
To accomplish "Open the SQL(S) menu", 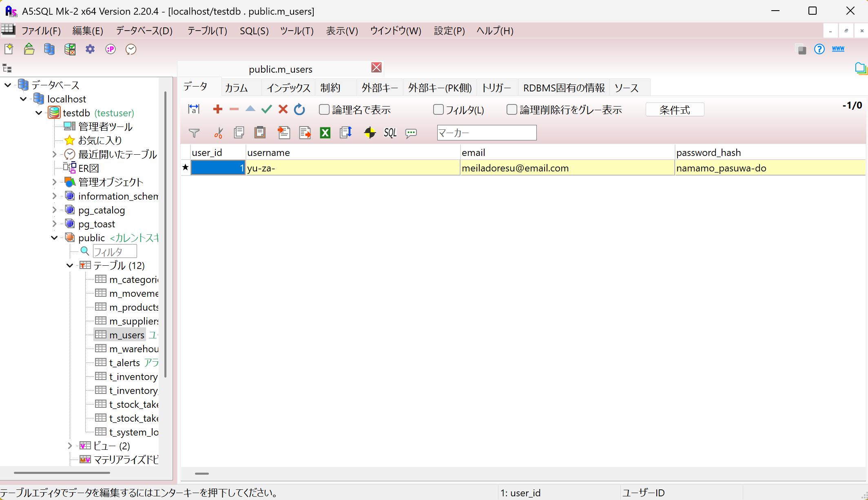I will pos(254,31).
